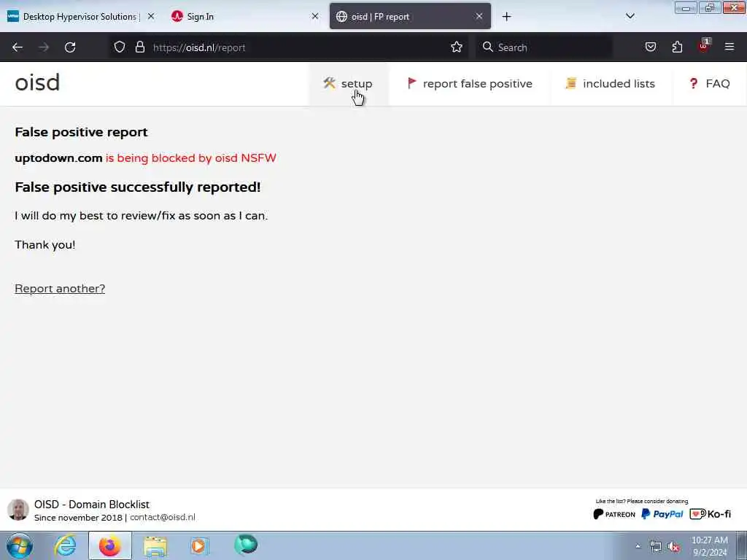Click the oisd site logo
This screenshot has width=747, height=560.
[x=38, y=83]
